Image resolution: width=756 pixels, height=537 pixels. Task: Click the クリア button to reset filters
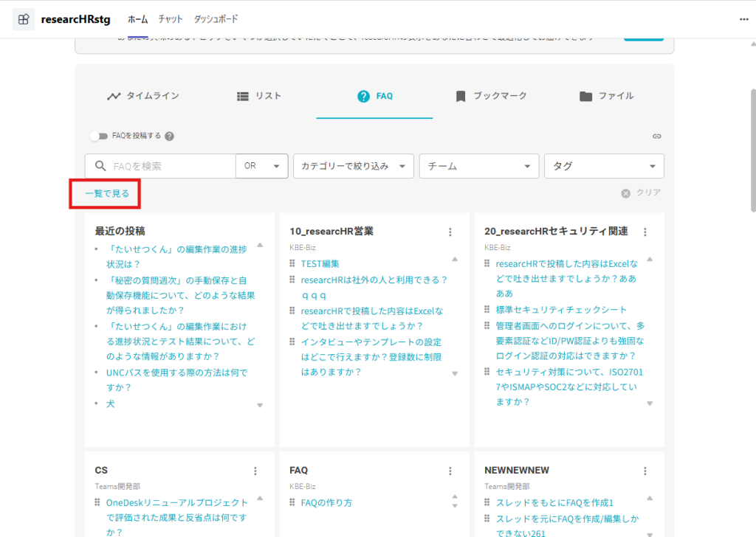[x=641, y=193]
